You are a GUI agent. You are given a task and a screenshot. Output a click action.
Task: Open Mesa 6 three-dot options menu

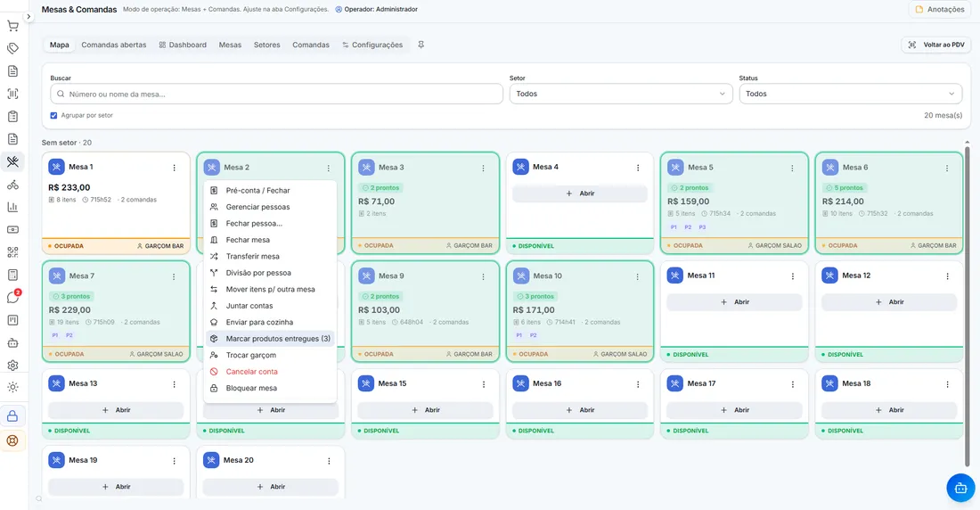click(x=947, y=169)
